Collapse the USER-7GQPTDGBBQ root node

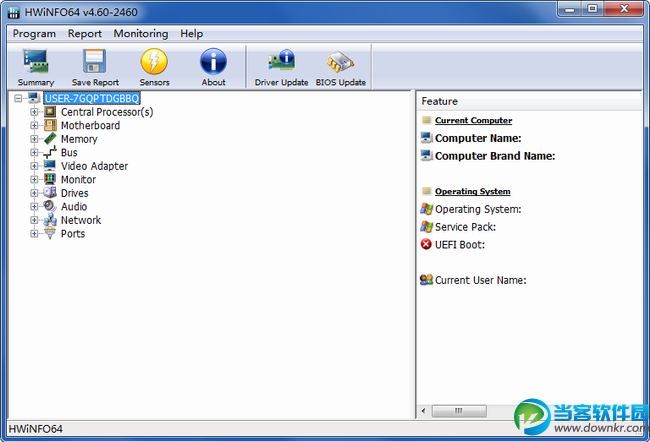click(x=18, y=98)
